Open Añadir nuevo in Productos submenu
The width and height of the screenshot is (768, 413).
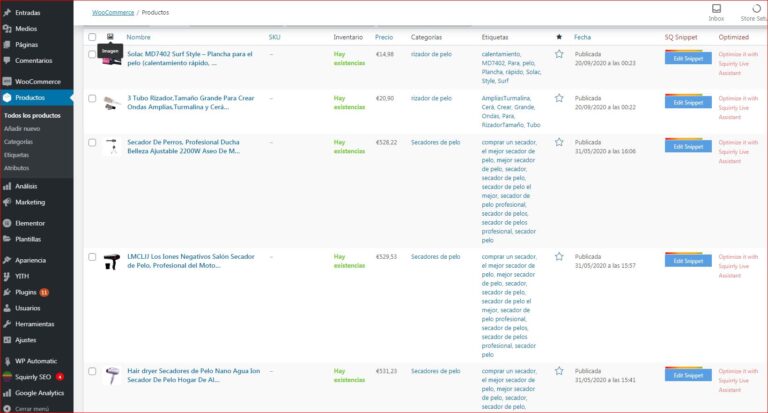click(22, 129)
